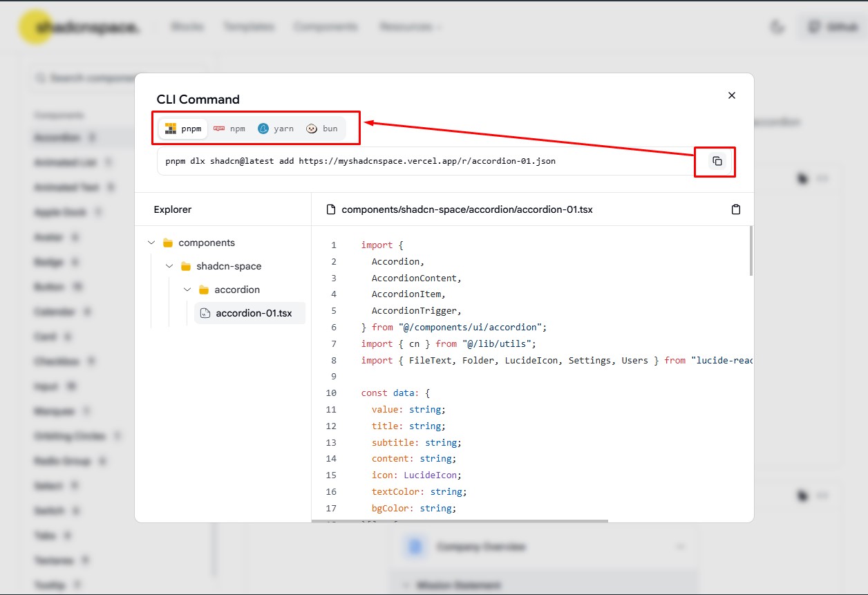This screenshot has height=595, width=868.
Task: Open accordion-01.tsx in the explorer
Action: click(253, 313)
